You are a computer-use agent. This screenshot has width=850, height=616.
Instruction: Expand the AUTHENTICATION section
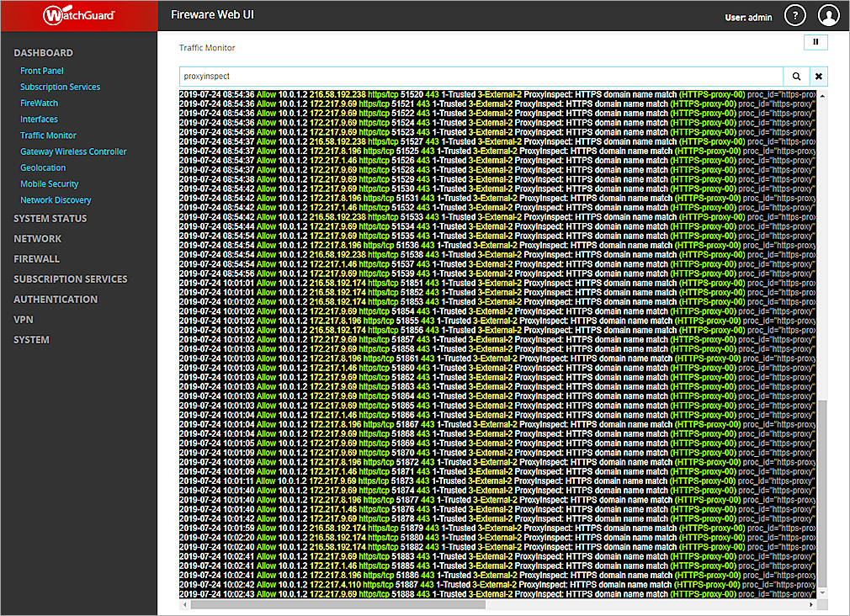56,299
